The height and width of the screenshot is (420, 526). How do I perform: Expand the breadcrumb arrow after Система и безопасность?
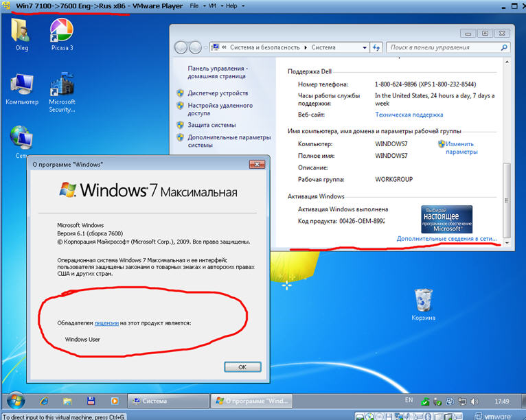tap(306, 47)
